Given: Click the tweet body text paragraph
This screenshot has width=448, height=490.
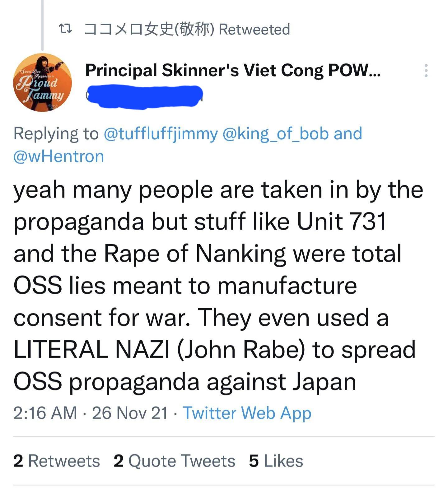Looking at the screenshot, I should click(x=218, y=286).
